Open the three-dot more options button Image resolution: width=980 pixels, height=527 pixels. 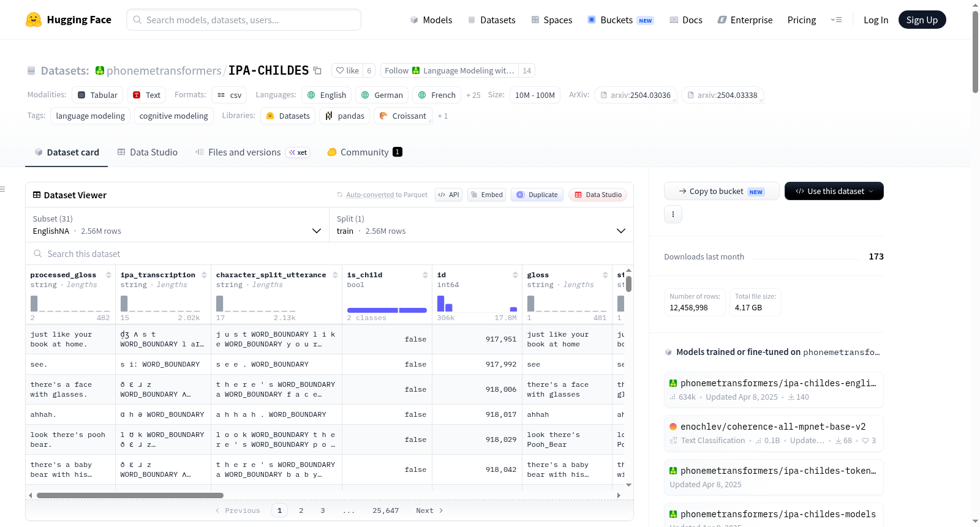pyautogui.click(x=673, y=214)
